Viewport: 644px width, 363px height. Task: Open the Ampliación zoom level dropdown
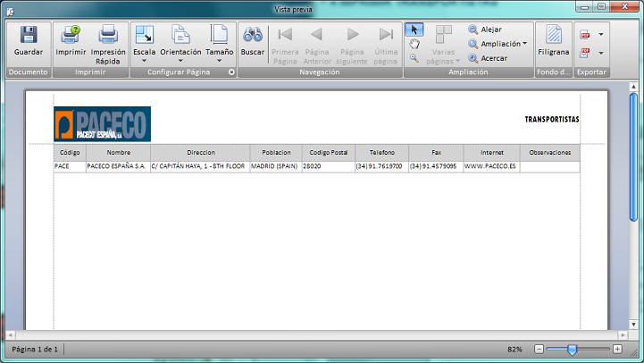498,44
